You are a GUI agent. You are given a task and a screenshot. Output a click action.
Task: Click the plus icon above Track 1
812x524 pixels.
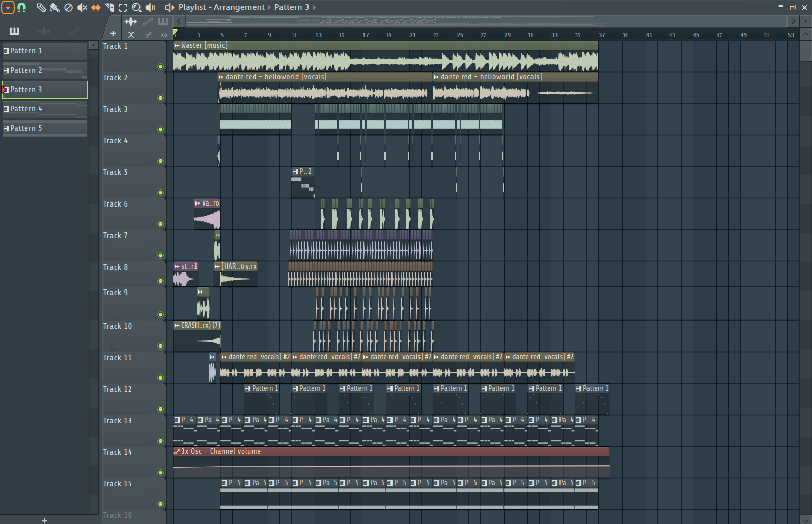click(x=113, y=34)
